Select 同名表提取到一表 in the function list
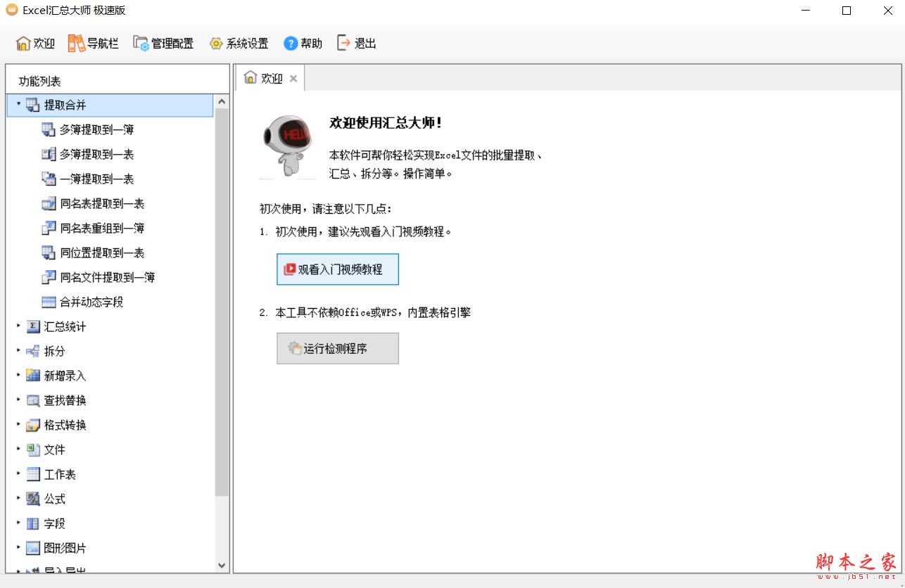Image resolution: width=905 pixels, height=588 pixels. click(x=103, y=203)
